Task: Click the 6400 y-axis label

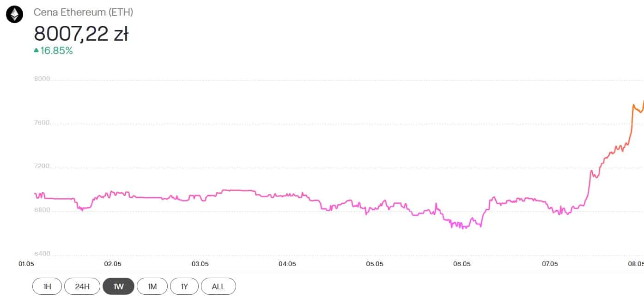Action: pyautogui.click(x=42, y=254)
